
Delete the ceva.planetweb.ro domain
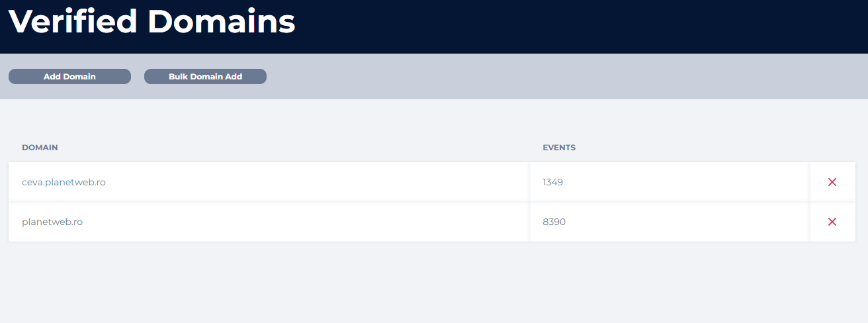pyautogui.click(x=832, y=182)
